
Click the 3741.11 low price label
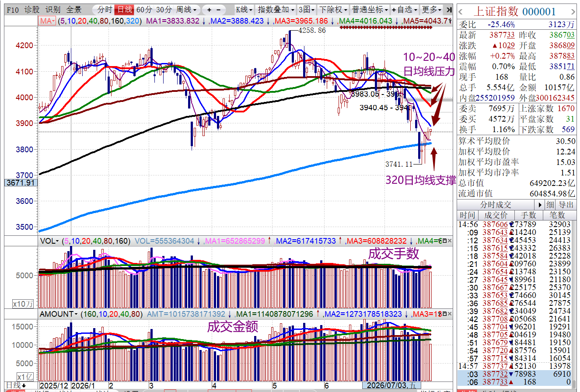coord(399,164)
